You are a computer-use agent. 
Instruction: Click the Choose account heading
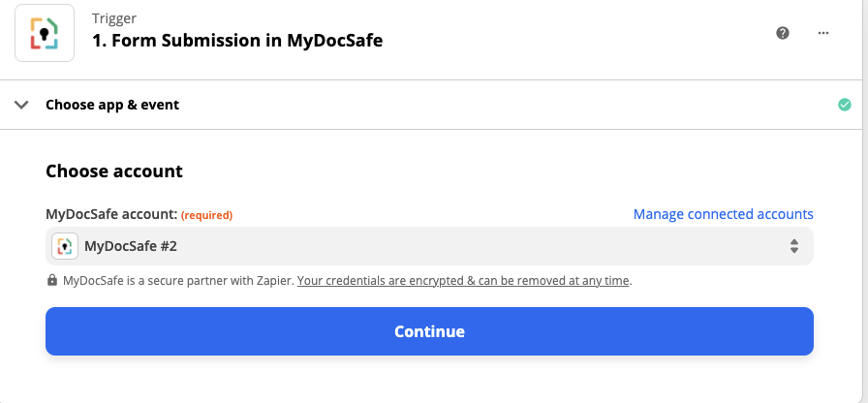click(114, 171)
